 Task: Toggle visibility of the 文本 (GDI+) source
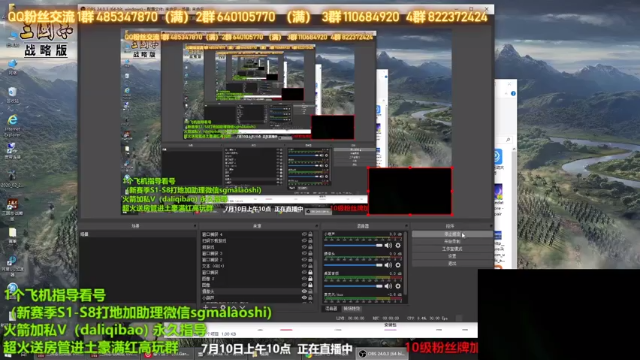click(304, 266)
